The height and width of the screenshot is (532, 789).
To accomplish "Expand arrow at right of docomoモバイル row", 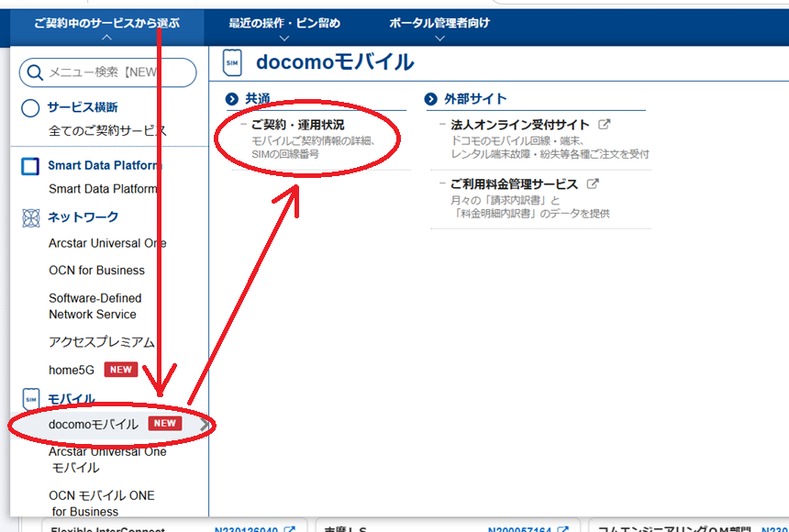I will pyautogui.click(x=204, y=425).
